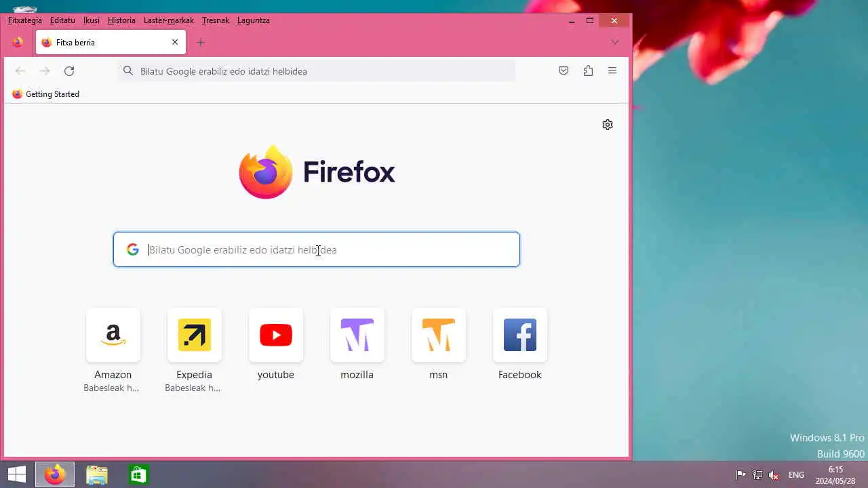Image resolution: width=868 pixels, height=488 pixels.
Task: Minimize the Firefox window
Action: point(572,21)
